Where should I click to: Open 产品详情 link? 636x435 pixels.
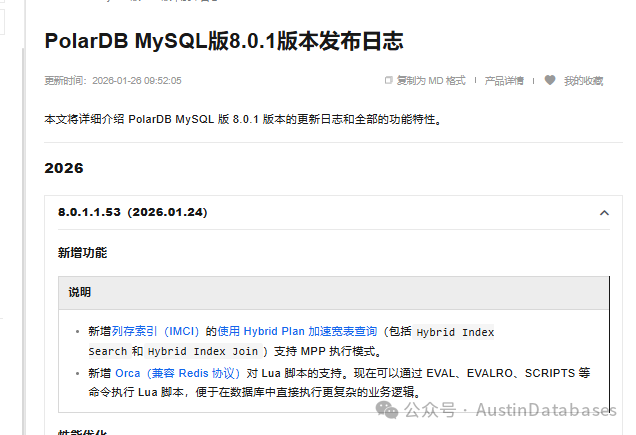tap(504, 81)
